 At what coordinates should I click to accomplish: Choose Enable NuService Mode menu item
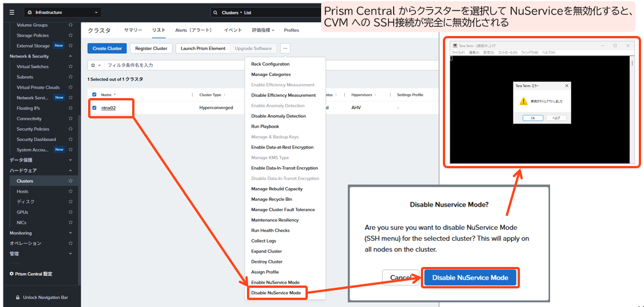point(275,283)
